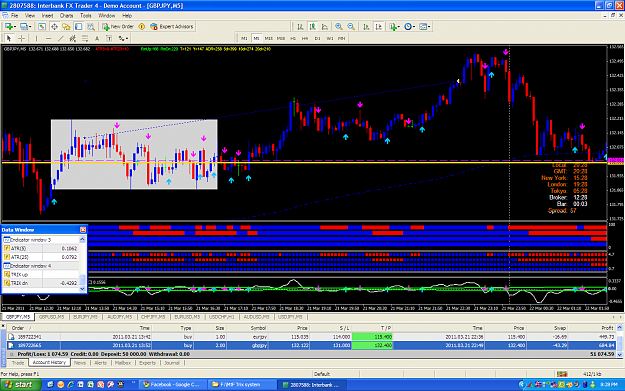Open the Charts menu
Screen dimensions: 625x391
(x=66, y=16)
